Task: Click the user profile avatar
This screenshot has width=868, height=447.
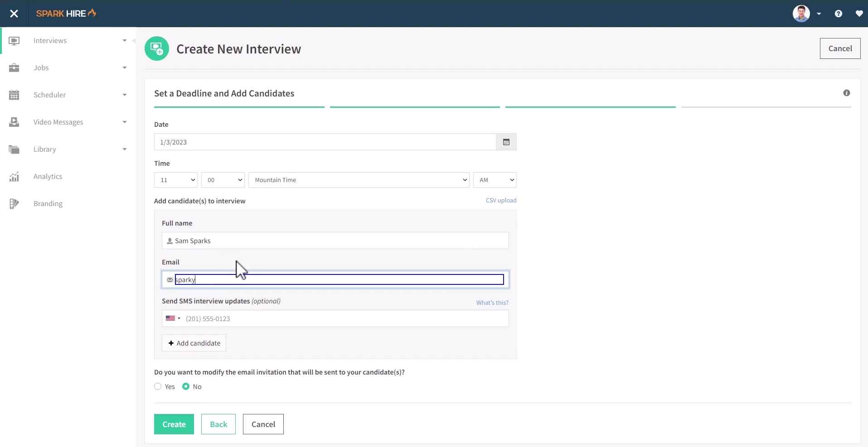Action: click(801, 14)
